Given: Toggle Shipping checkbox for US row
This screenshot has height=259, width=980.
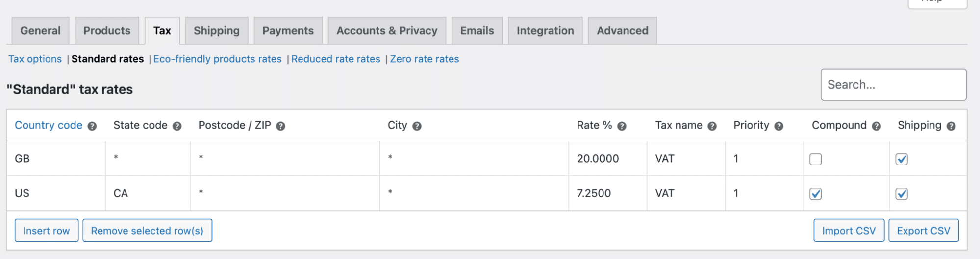Looking at the screenshot, I should [x=902, y=194].
